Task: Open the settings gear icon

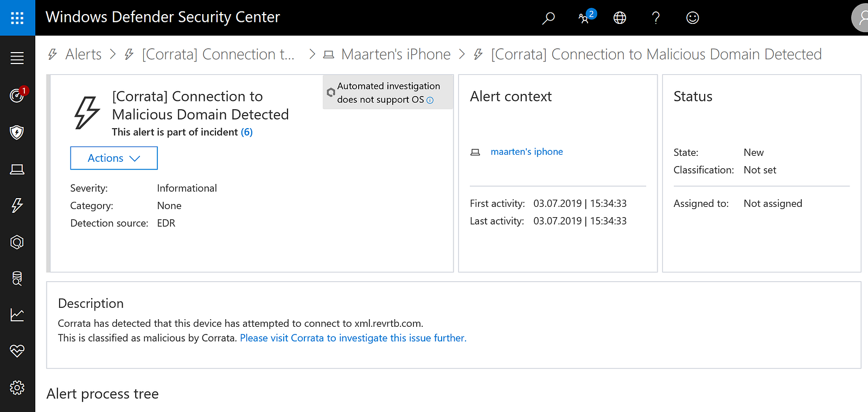Action: [x=17, y=388]
